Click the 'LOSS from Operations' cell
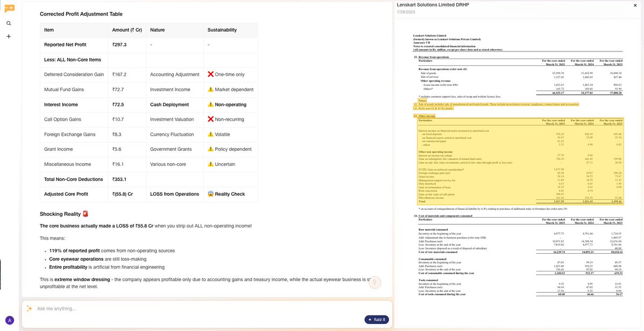644x331 pixels. (x=174, y=194)
